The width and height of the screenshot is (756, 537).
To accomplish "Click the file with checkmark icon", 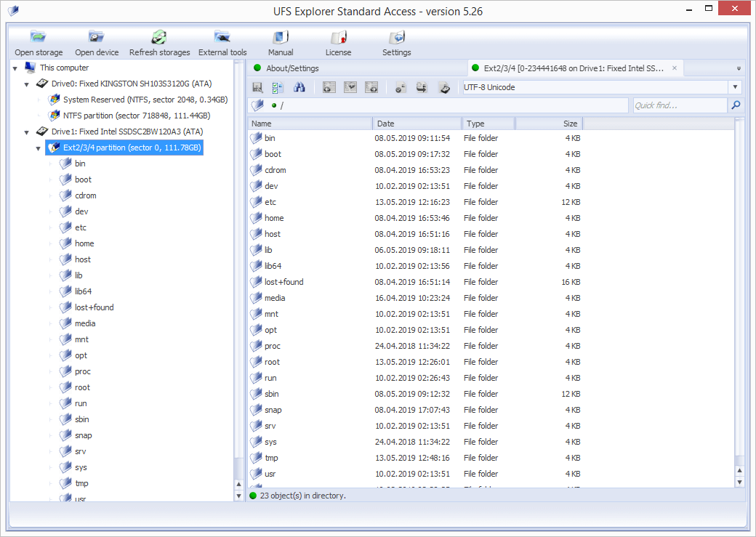I will coord(401,87).
